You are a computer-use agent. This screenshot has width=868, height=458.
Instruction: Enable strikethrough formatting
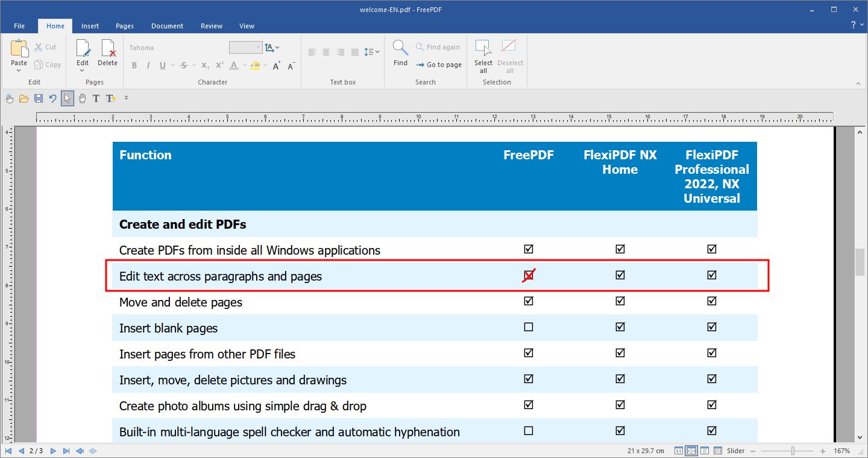184,65
